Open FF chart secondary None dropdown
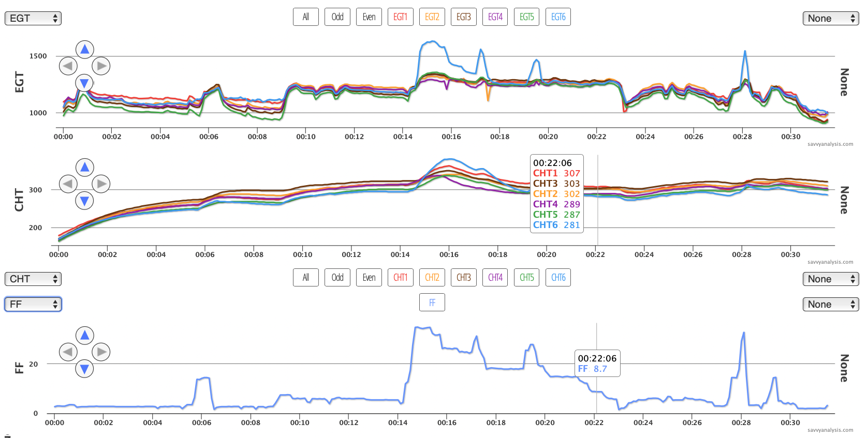This screenshot has width=868, height=438. [x=831, y=304]
